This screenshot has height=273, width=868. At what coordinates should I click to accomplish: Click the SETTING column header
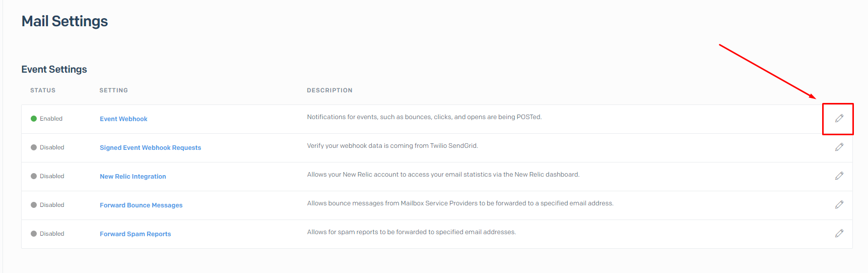tap(113, 90)
